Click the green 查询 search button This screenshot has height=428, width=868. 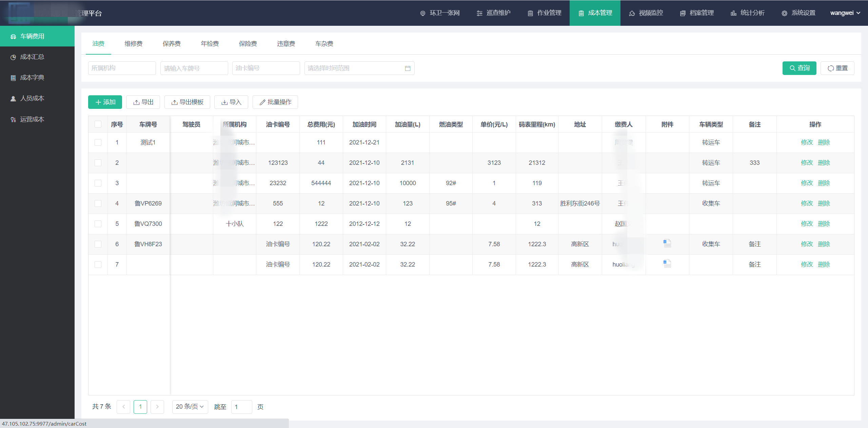799,68
